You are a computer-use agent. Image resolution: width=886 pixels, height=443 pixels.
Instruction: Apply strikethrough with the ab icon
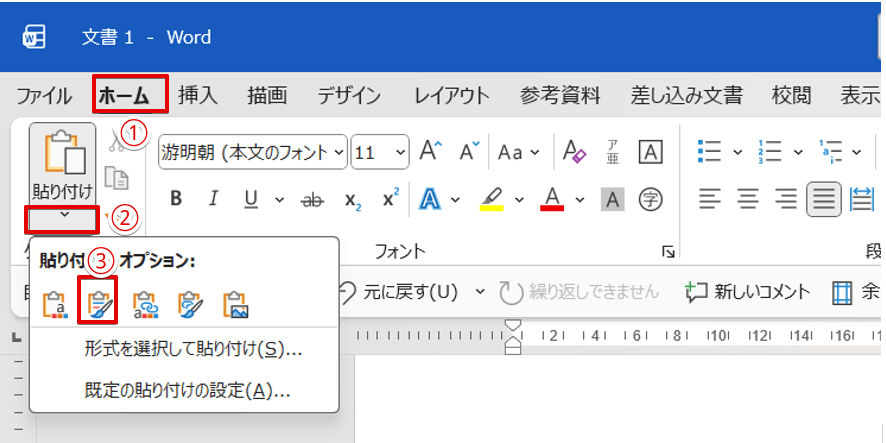coord(312,199)
